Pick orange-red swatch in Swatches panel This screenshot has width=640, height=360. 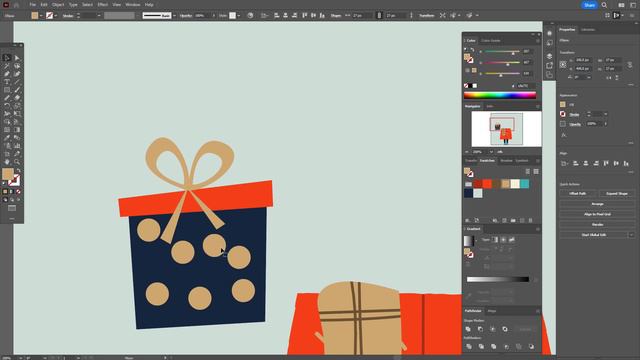tap(487, 184)
